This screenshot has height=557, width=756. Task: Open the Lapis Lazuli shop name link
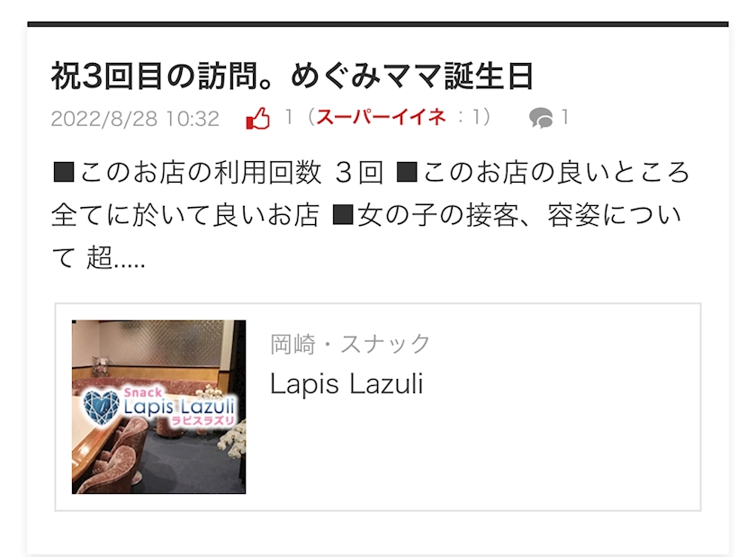pos(346,384)
